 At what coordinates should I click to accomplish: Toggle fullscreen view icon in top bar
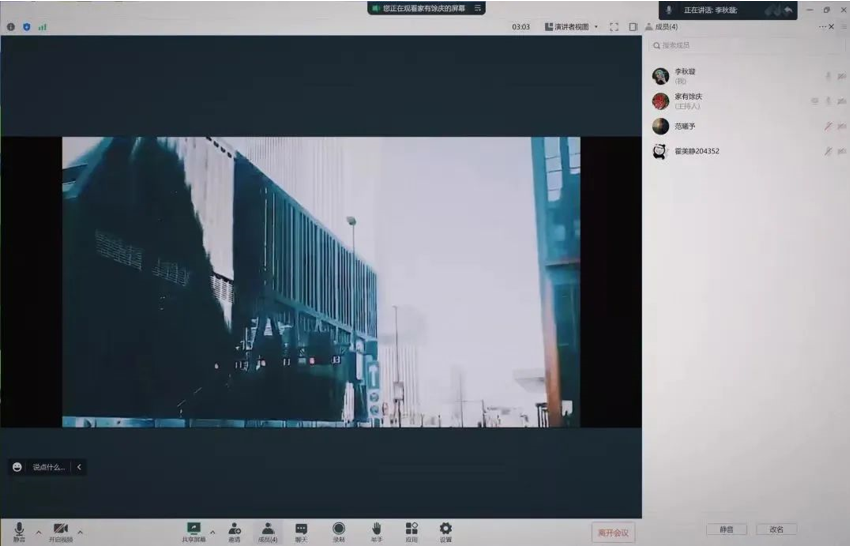(614, 27)
